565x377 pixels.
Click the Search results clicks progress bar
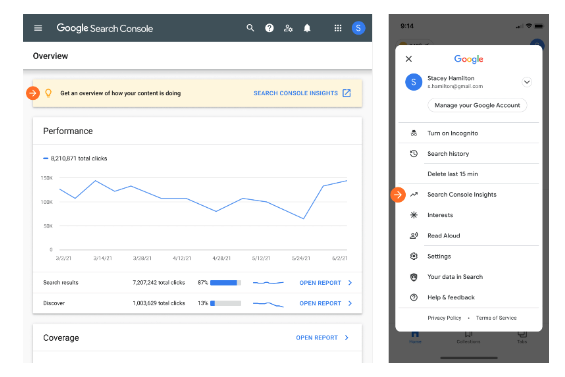(225, 283)
